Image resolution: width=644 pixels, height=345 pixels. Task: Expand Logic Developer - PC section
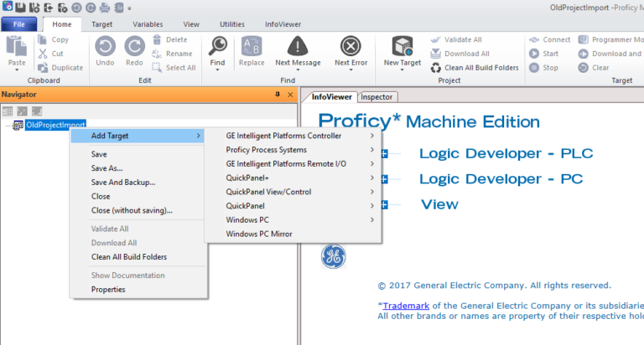point(384,178)
